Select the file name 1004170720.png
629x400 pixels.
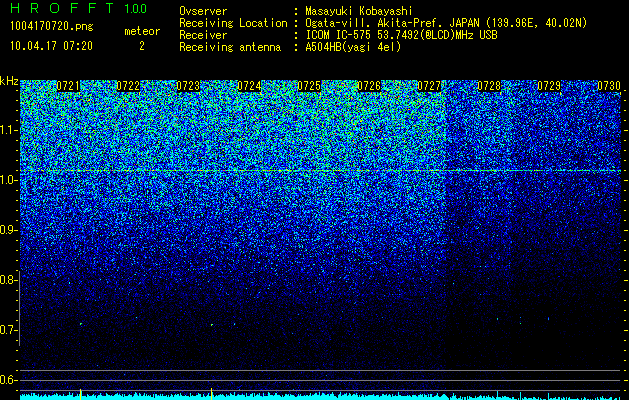[52, 27]
